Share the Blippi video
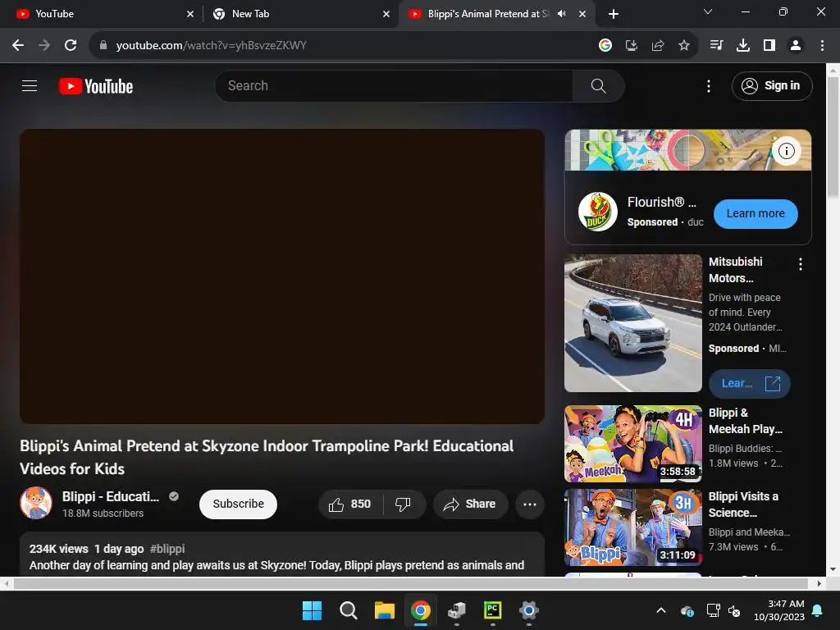840x630 pixels. point(470,504)
